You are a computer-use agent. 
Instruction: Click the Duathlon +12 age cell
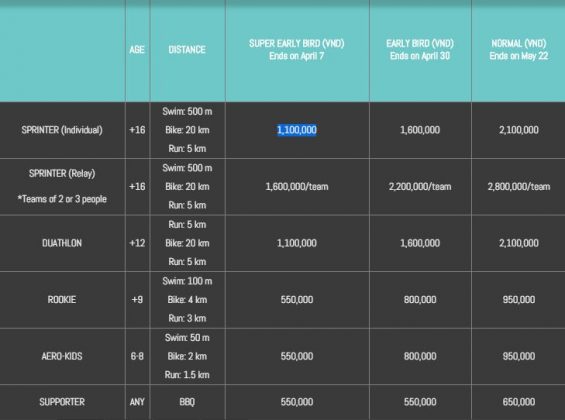(137, 243)
